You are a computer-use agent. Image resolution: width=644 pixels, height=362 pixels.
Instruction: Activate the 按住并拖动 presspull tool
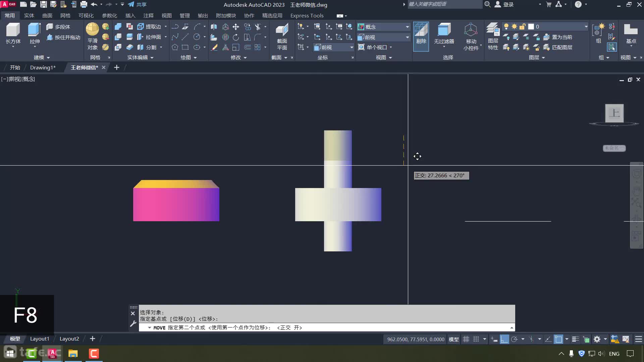tap(63, 37)
